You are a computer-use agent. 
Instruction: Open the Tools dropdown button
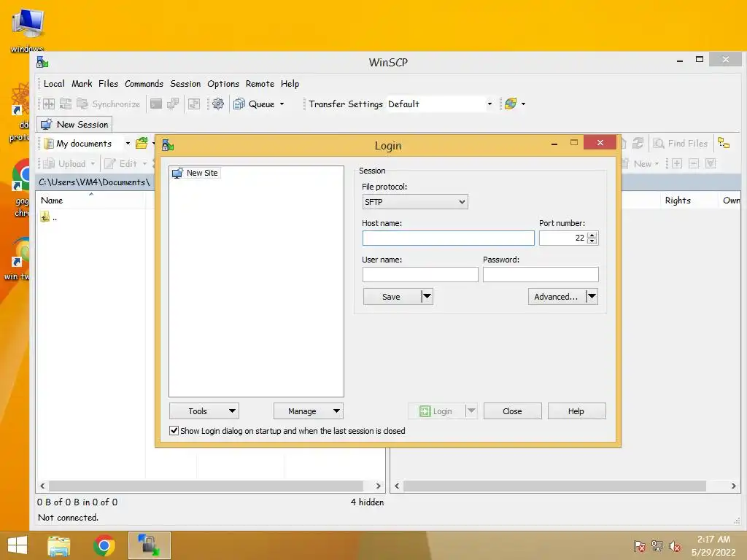point(204,411)
